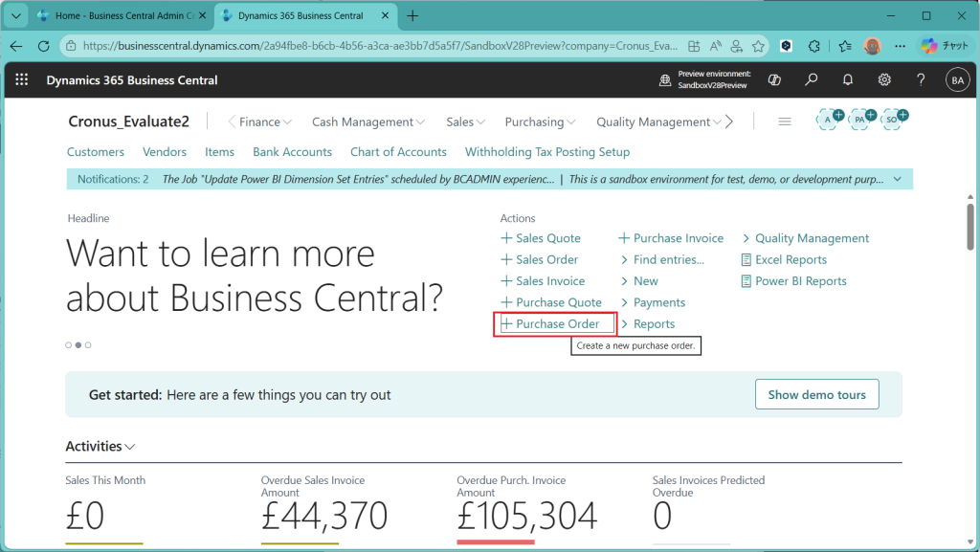
Task: Collapse the Activities section
Action: coord(100,447)
